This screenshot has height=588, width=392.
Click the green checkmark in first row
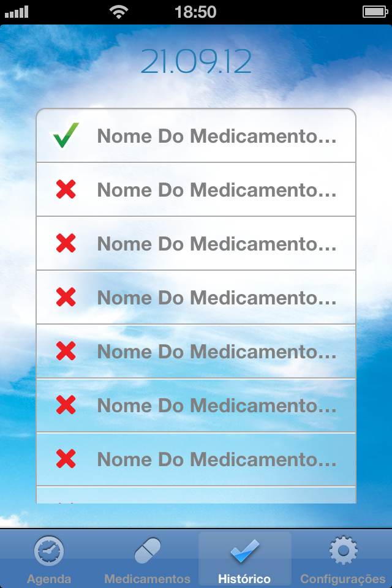tap(66, 135)
